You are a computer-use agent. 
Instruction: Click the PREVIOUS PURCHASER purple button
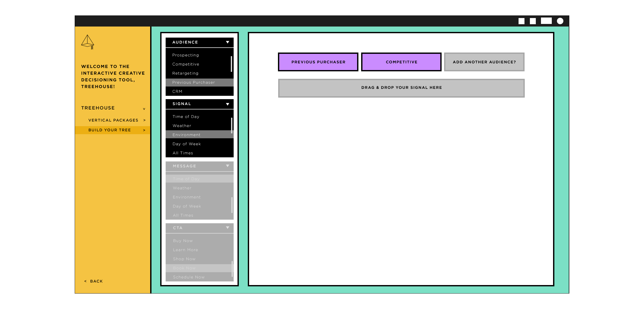[318, 62]
